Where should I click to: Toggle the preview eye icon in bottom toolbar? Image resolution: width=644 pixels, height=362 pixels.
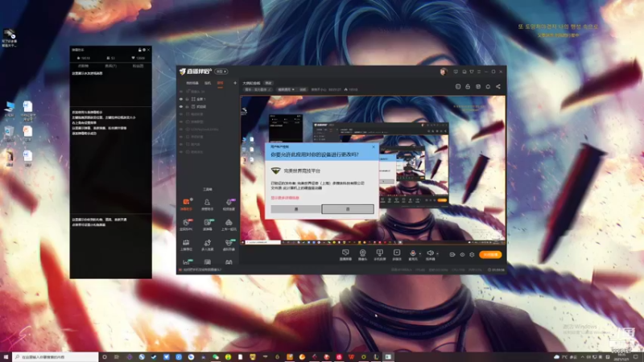pyautogui.click(x=462, y=254)
